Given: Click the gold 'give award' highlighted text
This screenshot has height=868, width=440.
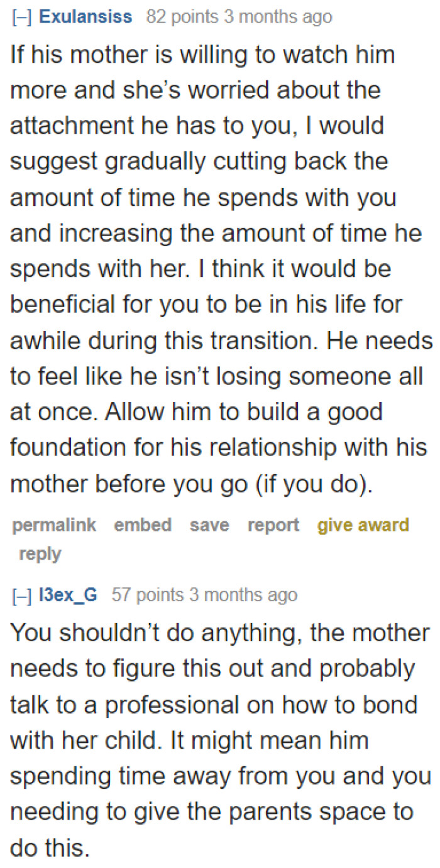Looking at the screenshot, I should tap(362, 525).
